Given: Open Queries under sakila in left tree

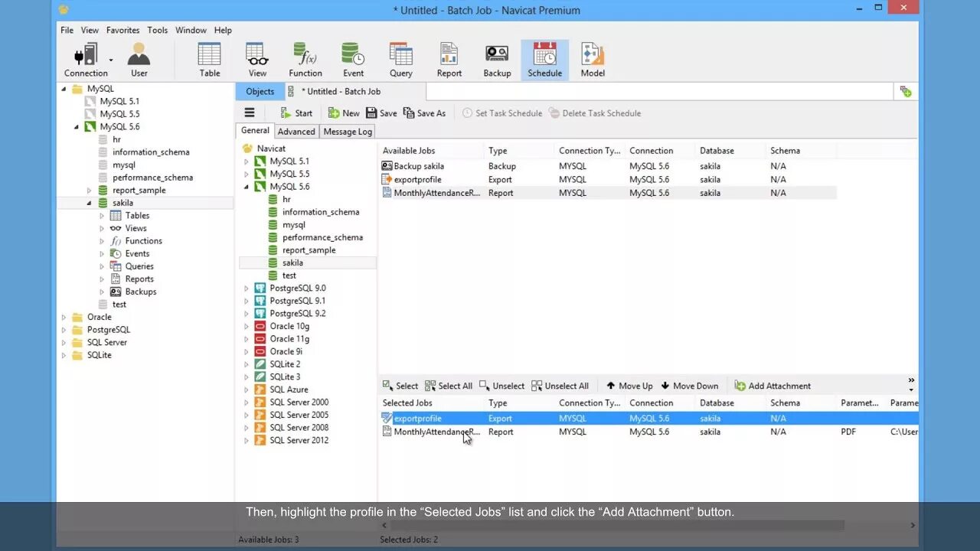Looking at the screenshot, I should coord(139,266).
